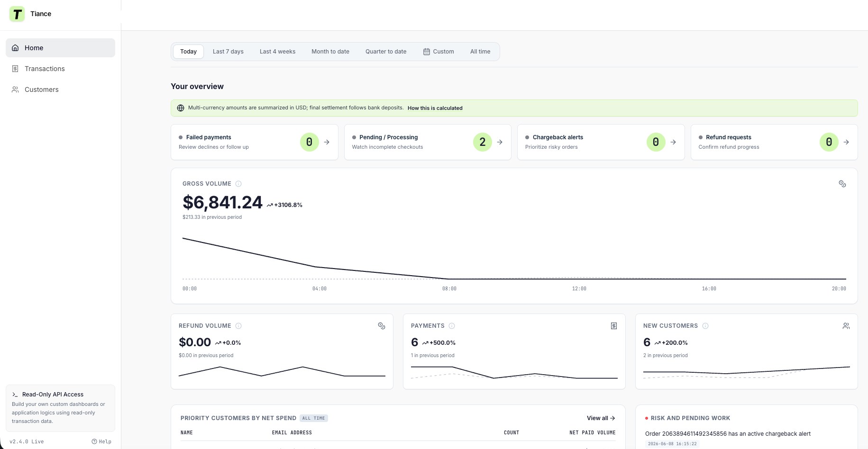Click the +3106.8% trend indicator
The image size is (868, 449).
coord(284,205)
